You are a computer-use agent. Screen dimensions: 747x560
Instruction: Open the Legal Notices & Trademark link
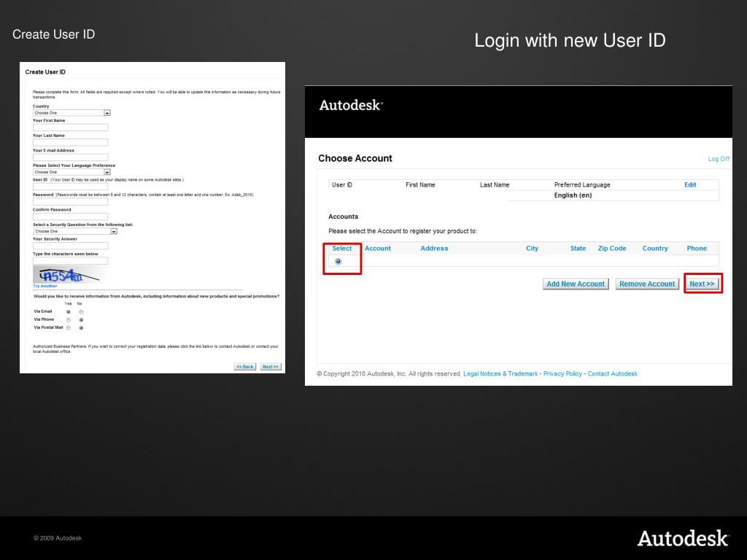click(x=500, y=374)
